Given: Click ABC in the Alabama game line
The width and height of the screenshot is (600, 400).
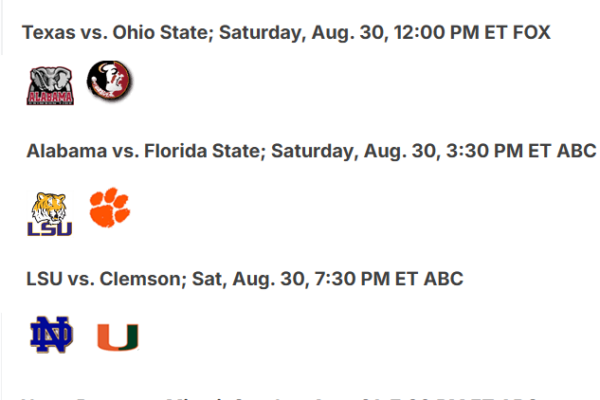Looking at the screenshot, I should [577, 151].
